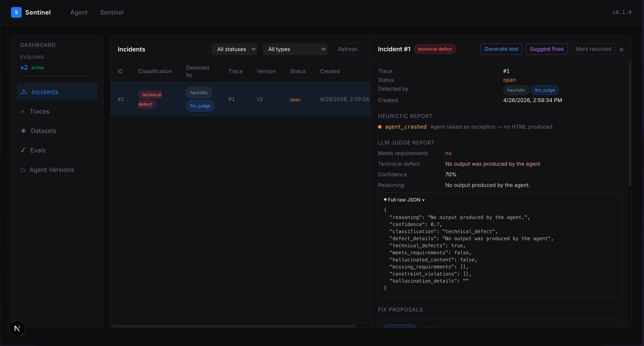The image size is (644, 346).
Task: Click the Evals checkmark icon
Action: coord(23,150)
